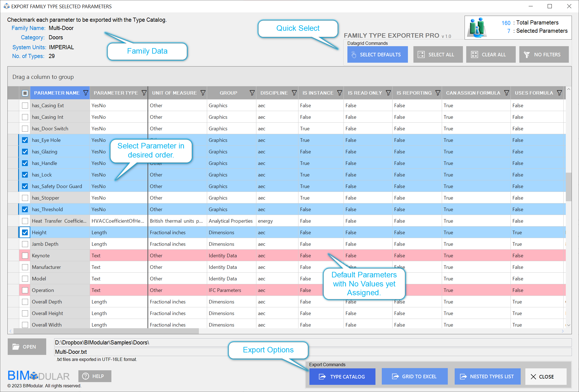Click the horizontal scrollbar thumb below the grid

(106, 331)
